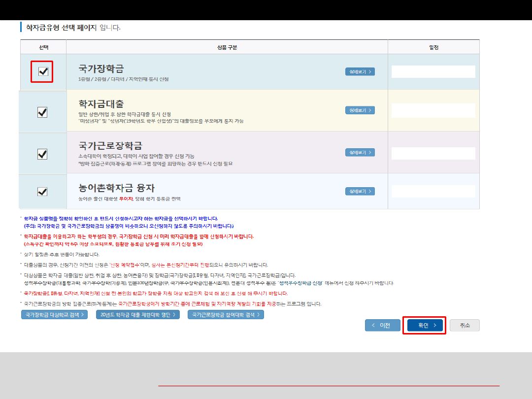Click the 취소 cancel button
532x399 pixels.
[465, 326]
